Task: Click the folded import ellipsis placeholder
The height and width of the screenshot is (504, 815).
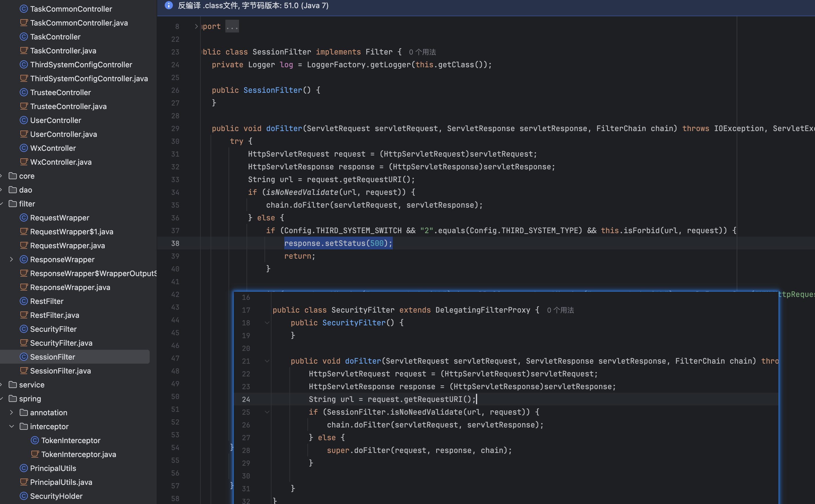Action: tap(232, 26)
